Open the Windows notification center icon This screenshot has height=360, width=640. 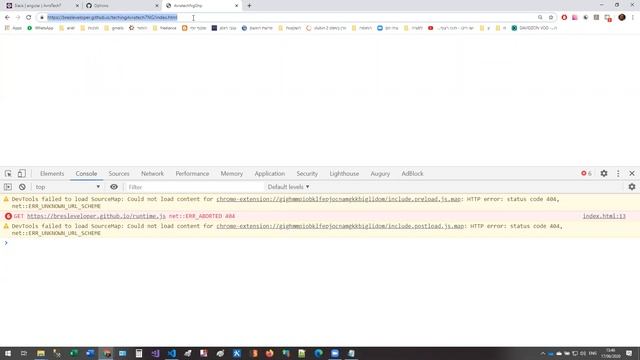[629, 353]
